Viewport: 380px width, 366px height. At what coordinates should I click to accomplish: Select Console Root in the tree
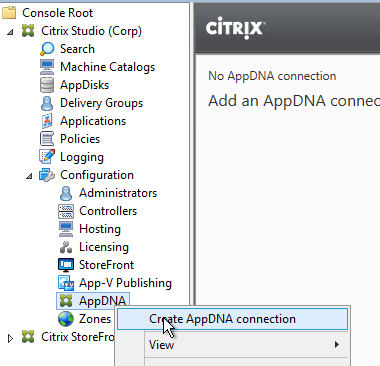click(57, 13)
